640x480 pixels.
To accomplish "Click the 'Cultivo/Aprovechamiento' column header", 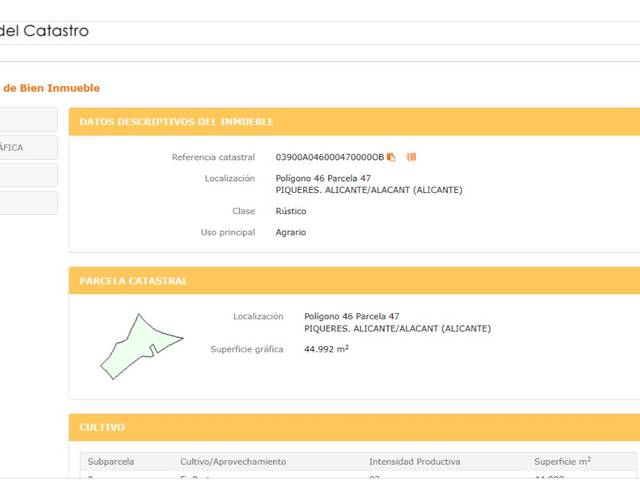I will click(x=233, y=462).
